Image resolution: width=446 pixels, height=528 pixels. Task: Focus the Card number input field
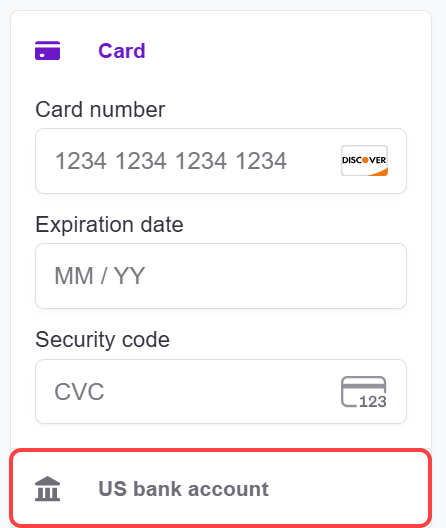click(x=221, y=161)
